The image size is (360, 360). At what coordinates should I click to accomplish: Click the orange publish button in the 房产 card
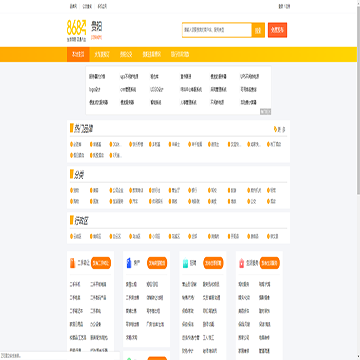(157, 263)
